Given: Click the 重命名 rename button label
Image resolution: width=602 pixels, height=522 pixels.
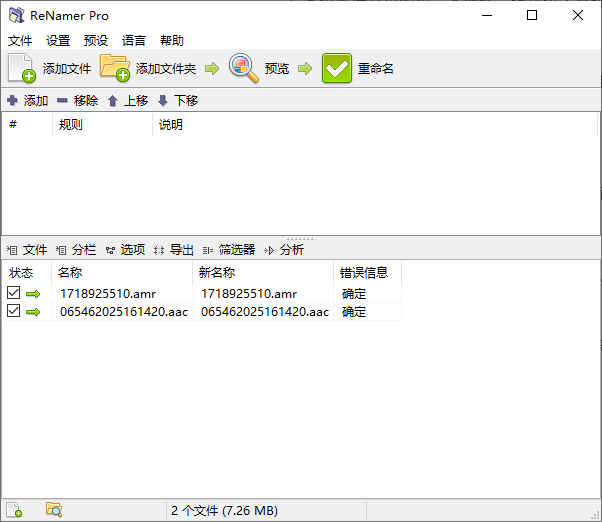Looking at the screenshot, I should click(375, 69).
